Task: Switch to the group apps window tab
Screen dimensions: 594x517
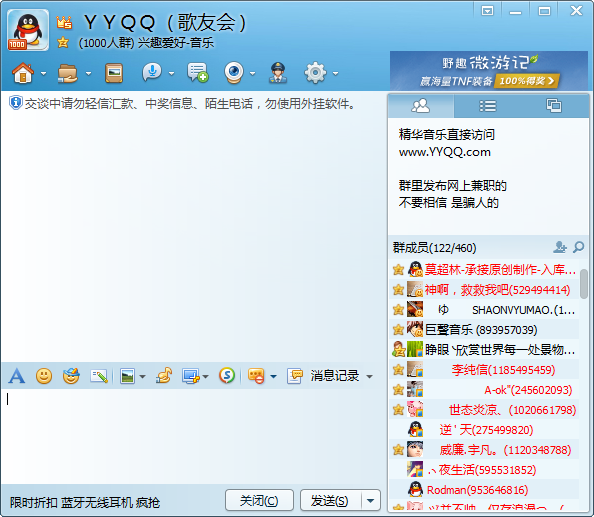Action: [554, 106]
